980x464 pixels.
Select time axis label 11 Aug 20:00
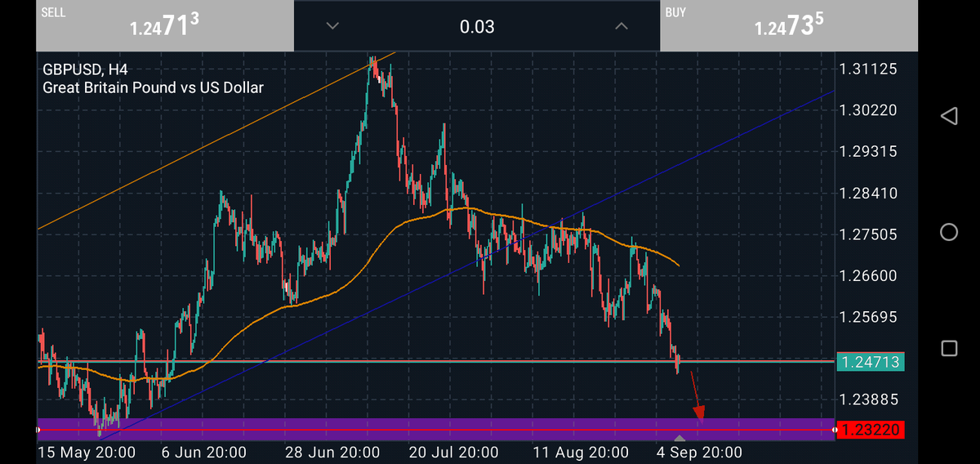pos(581,452)
